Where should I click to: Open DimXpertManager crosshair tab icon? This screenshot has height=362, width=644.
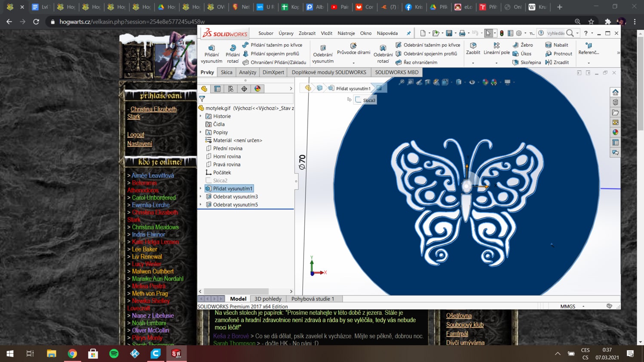244,89
